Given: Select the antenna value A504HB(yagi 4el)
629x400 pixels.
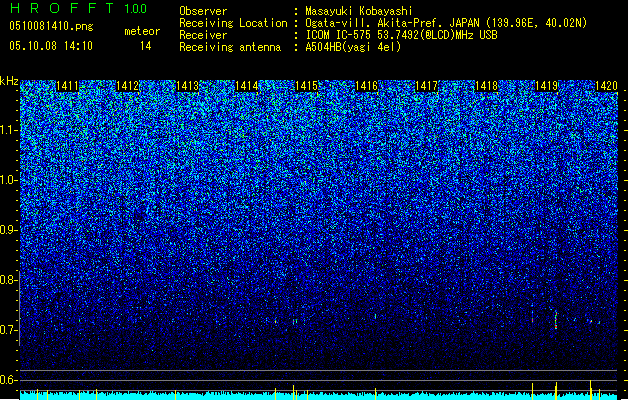Looking at the screenshot, I should (353, 47).
